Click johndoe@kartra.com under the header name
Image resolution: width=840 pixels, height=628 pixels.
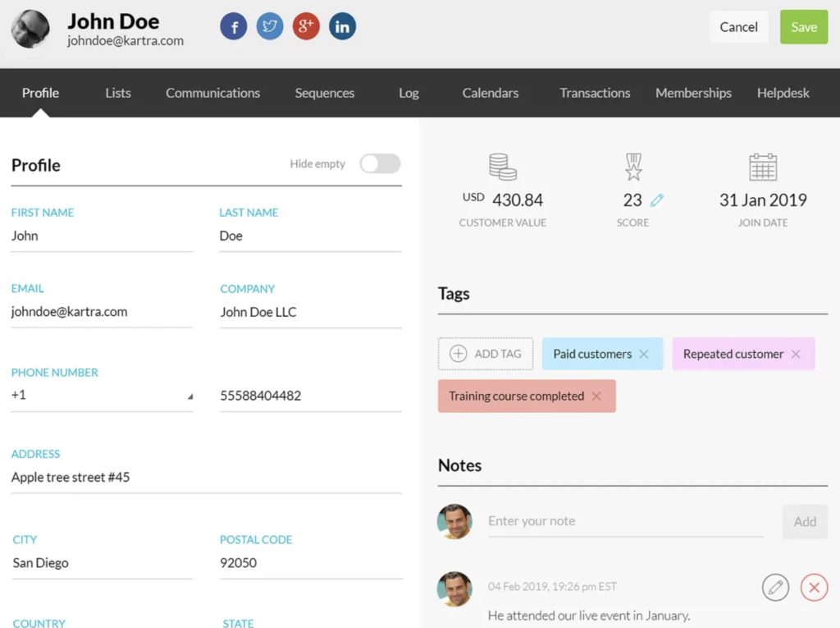[126, 41]
